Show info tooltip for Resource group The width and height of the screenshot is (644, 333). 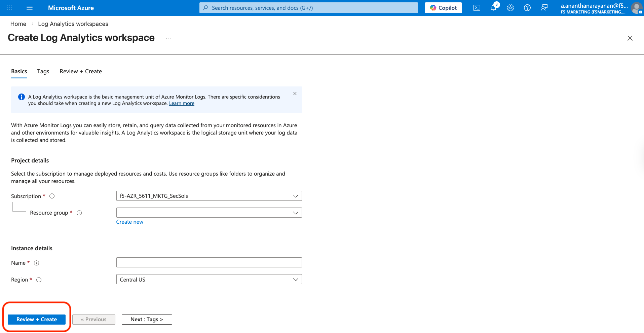pos(79,213)
